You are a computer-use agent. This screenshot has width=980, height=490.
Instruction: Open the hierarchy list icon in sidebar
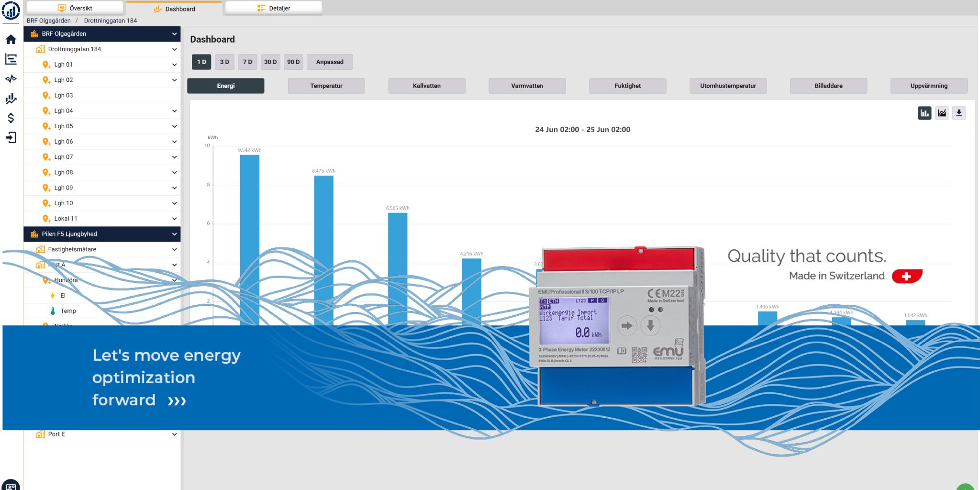click(x=11, y=59)
